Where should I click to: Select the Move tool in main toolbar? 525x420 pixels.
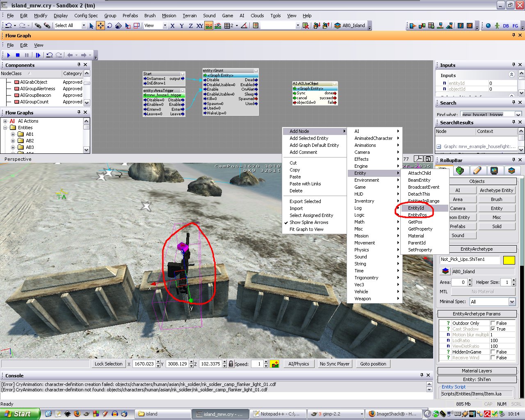pyautogui.click(x=100, y=25)
